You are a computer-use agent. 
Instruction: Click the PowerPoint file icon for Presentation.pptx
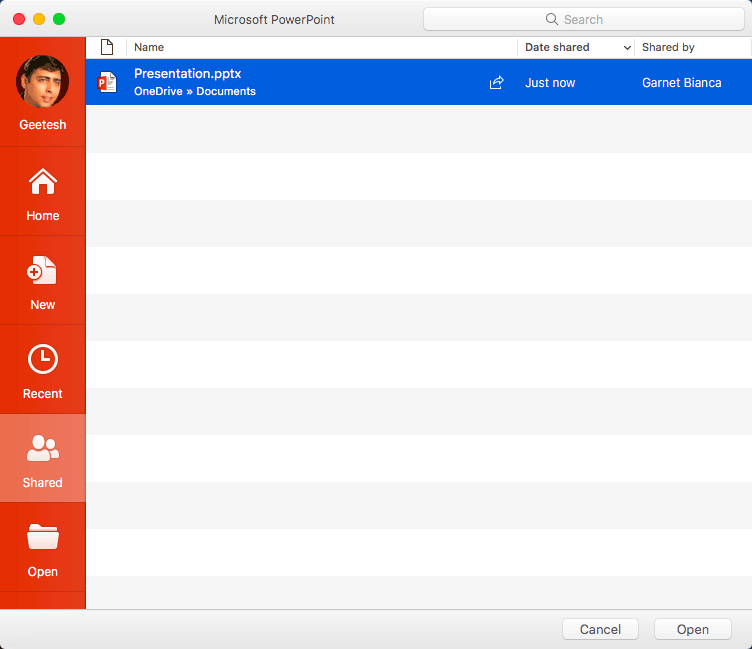[x=107, y=83]
